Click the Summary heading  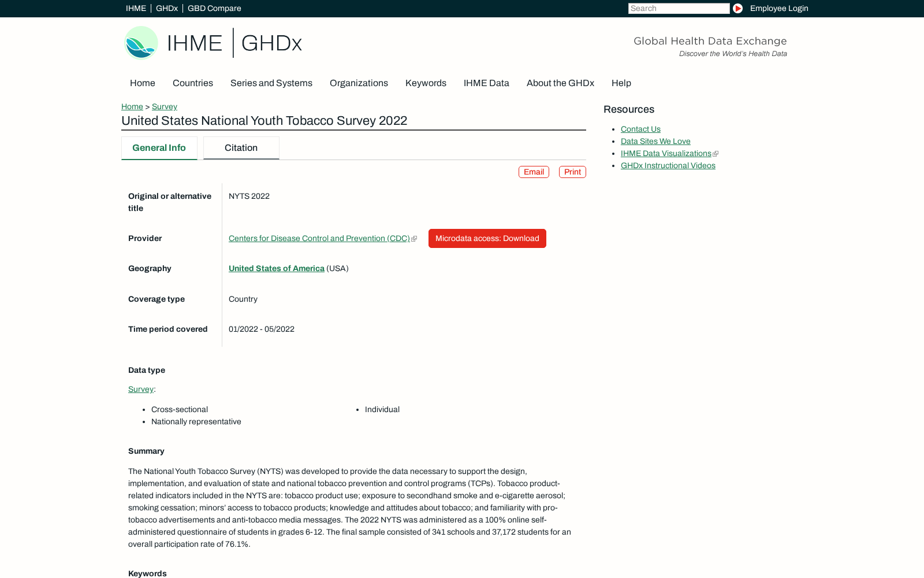(x=146, y=451)
